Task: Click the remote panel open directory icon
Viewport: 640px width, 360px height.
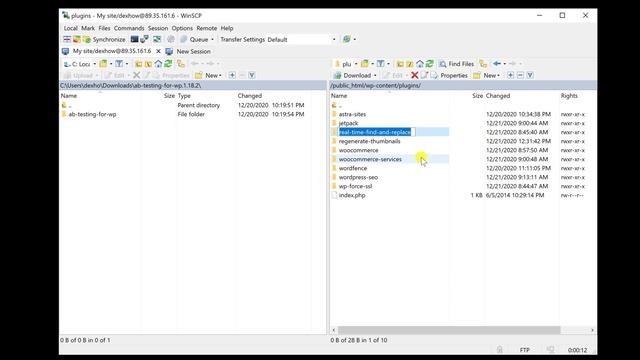Action: pyautogui.click(x=364, y=64)
